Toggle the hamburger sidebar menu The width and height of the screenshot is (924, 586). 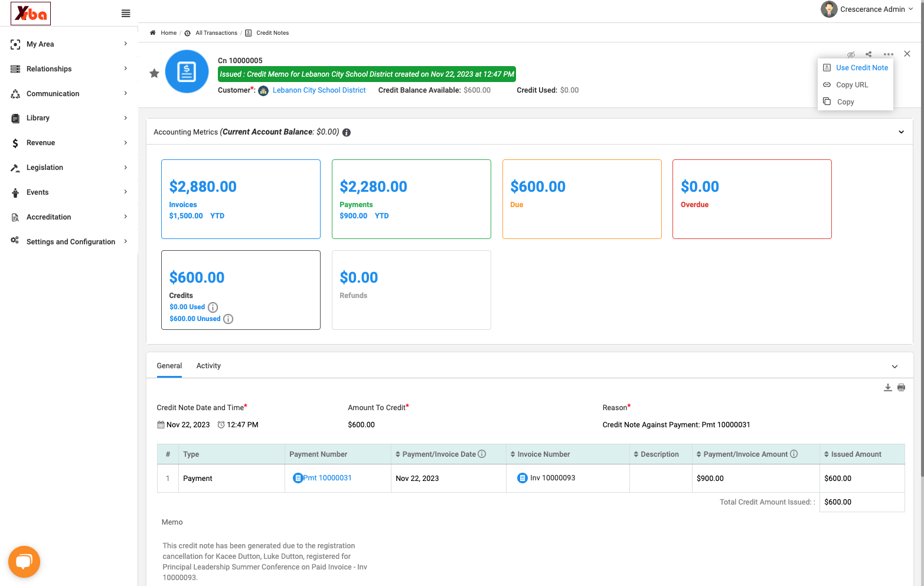(126, 14)
